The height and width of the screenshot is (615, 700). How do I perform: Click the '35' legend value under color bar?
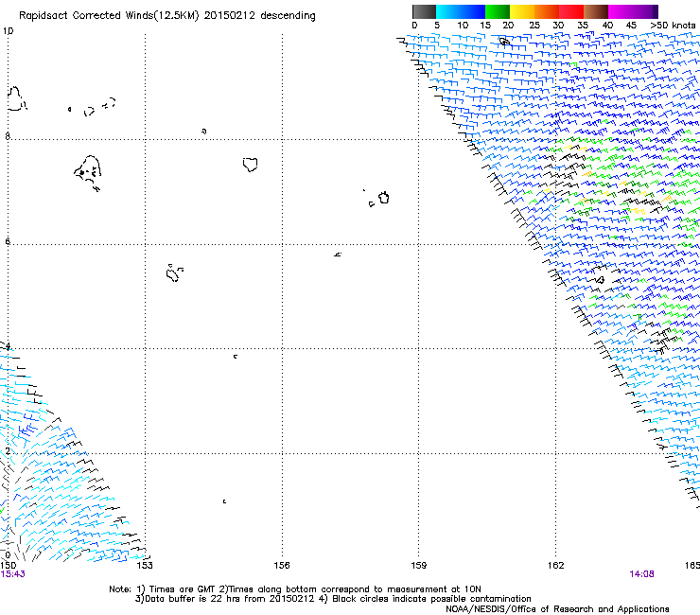583,26
